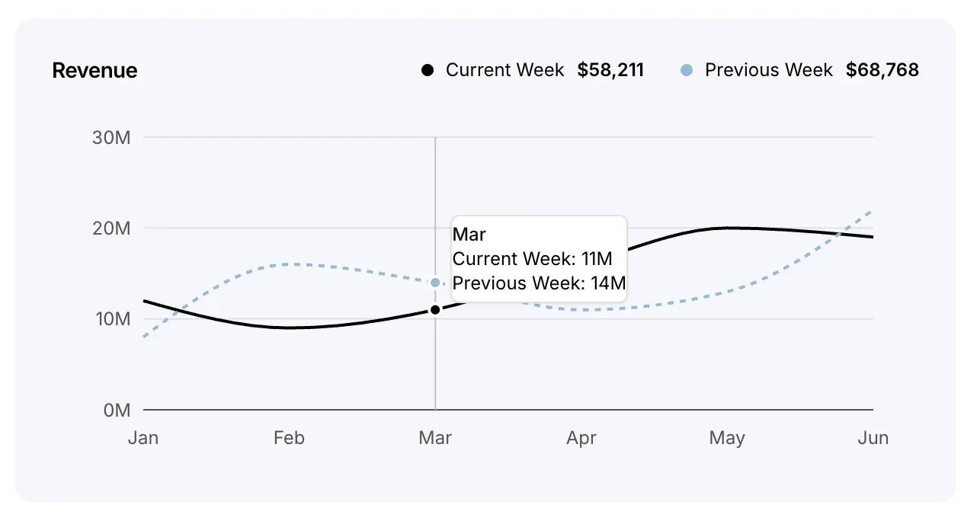Screen dimensions: 980x521
Task: Click the blue Previous Week legend dot
Action: (686, 70)
